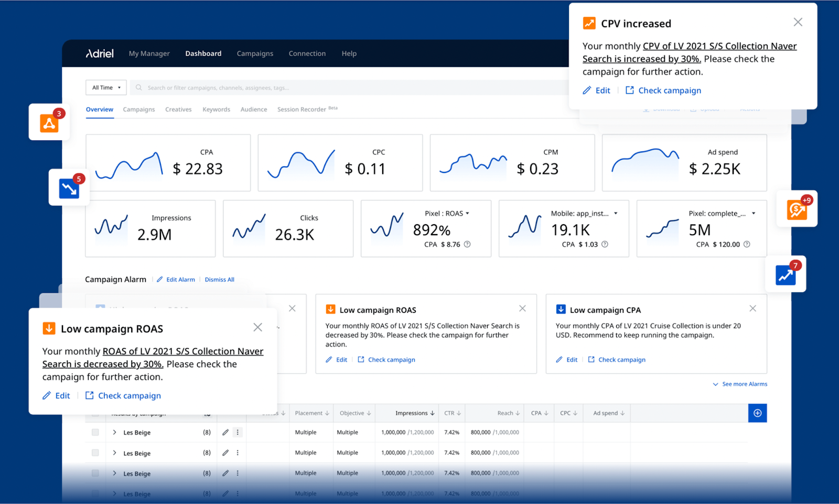The image size is (839, 504).
Task: Click the Adriel logo in the navbar
Action: pyautogui.click(x=100, y=53)
